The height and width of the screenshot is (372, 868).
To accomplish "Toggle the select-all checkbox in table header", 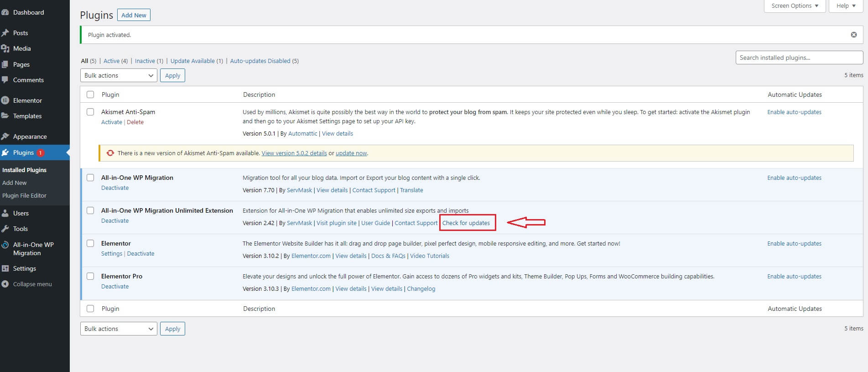I will click(x=90, y=94).
